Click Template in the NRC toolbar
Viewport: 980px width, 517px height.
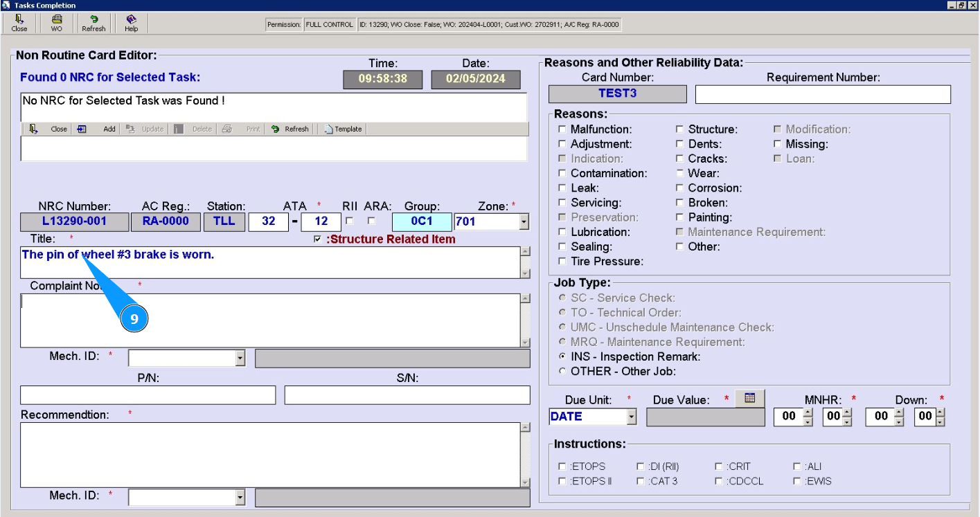343,129
